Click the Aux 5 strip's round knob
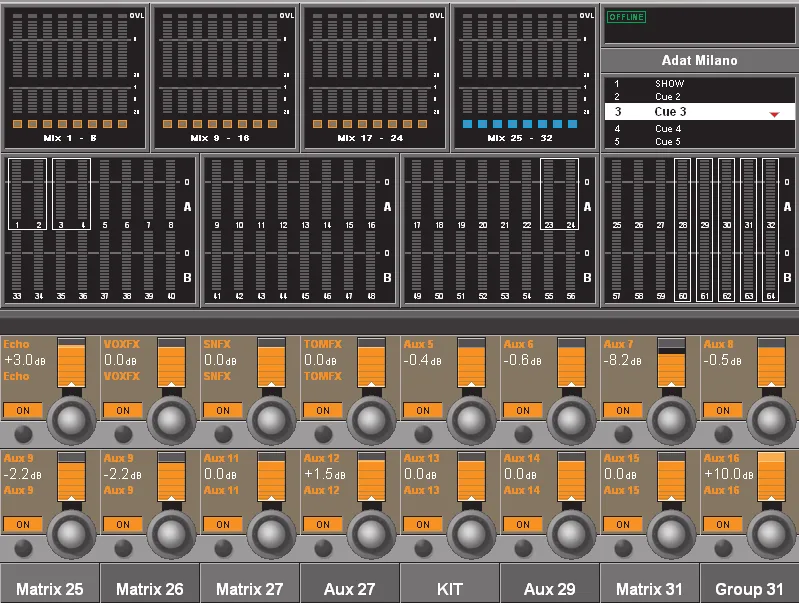This screenshot has height=603, width=799. tap(471, 421)
